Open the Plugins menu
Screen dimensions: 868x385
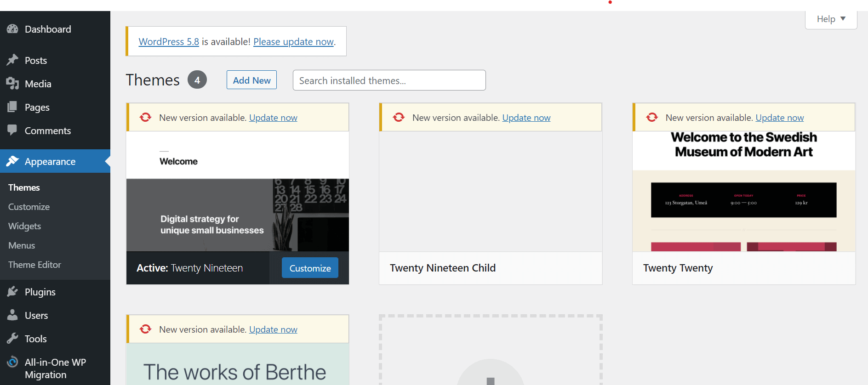tap(55, 292)
